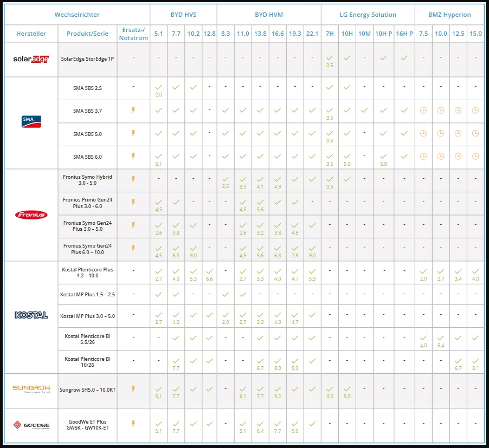
Task: Click Kostal Plenticore BI 10/26 product name
Action: coord(87,362)
